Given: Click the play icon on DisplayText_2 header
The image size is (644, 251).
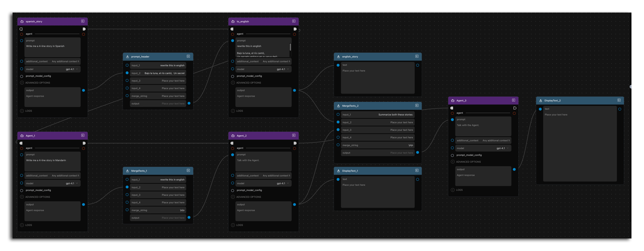Looking at the screenshot, I should pos(619,100).
